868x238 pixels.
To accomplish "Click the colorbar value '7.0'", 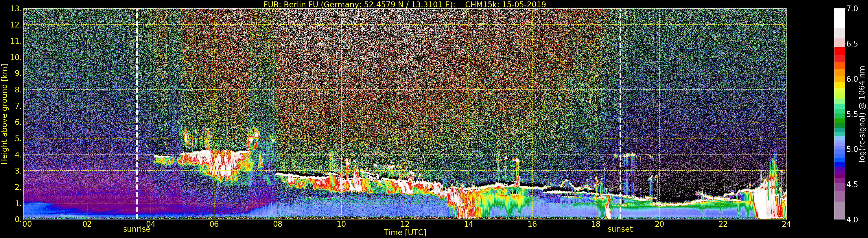I will coord(852,9).
